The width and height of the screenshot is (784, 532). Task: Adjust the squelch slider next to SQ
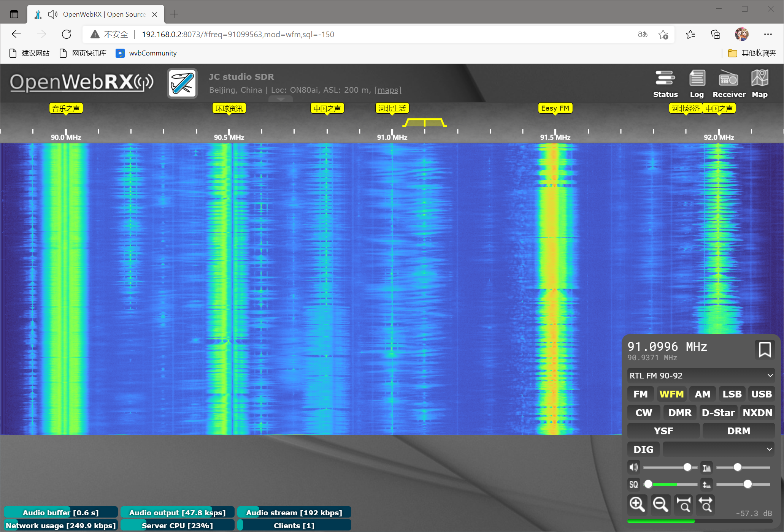649,484
